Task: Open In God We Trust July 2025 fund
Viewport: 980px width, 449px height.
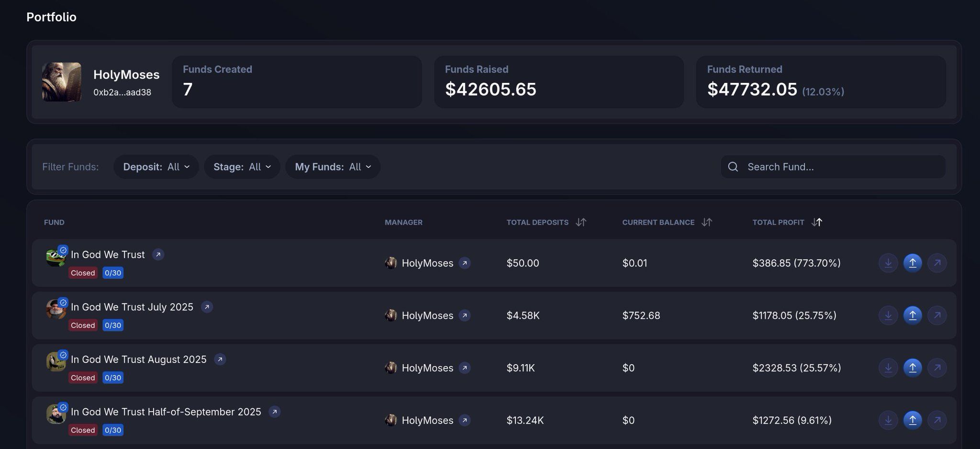Action: pyautogui.click(x=132, y=307)
